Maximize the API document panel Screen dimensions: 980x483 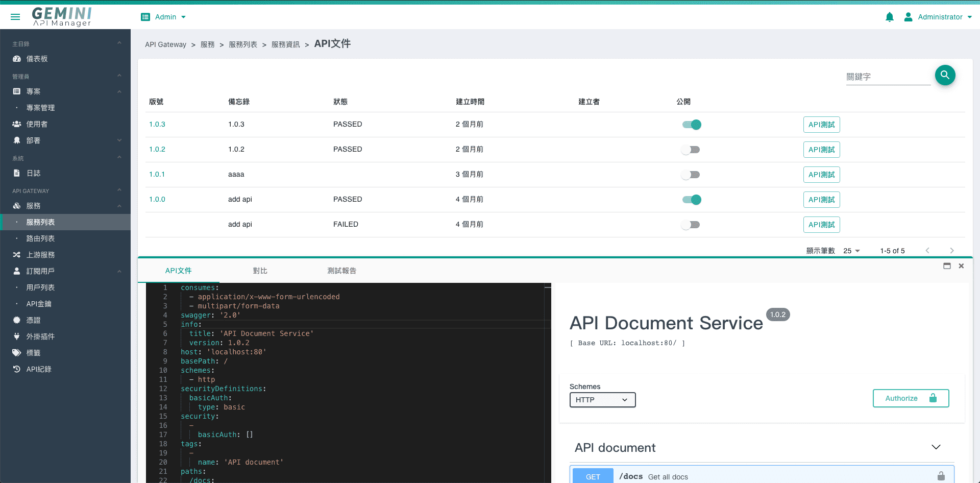tap(947, 266)
